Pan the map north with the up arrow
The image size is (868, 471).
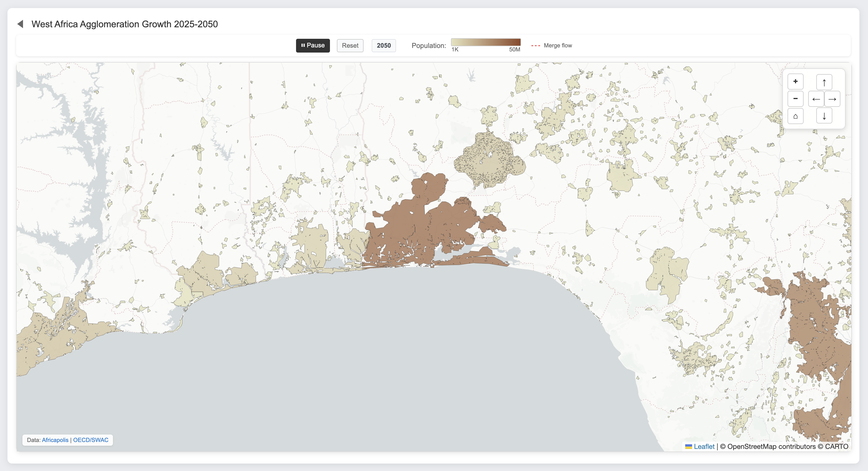tap(824, 82)
